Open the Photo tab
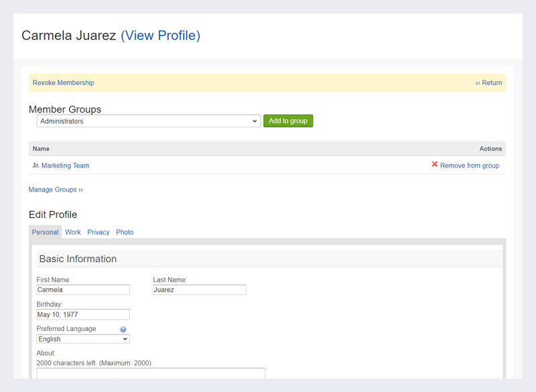Screen dimensions: 536x392 pos(125,232)
